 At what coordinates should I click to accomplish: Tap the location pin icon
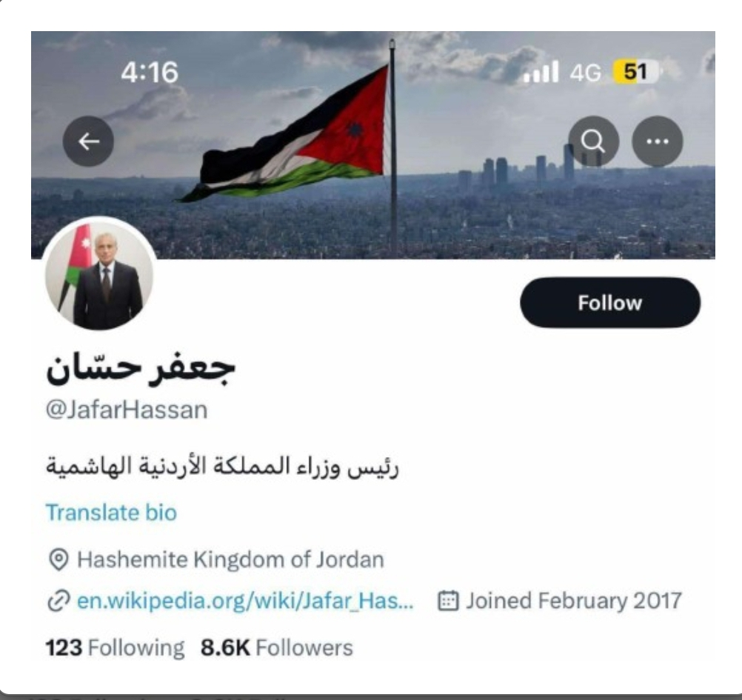[59, 560]
